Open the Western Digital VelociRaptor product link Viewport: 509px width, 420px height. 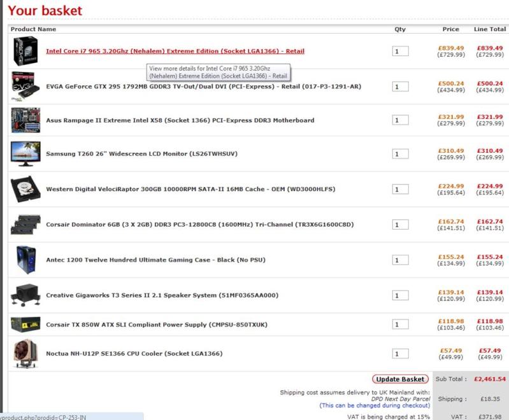click(190, 190)
